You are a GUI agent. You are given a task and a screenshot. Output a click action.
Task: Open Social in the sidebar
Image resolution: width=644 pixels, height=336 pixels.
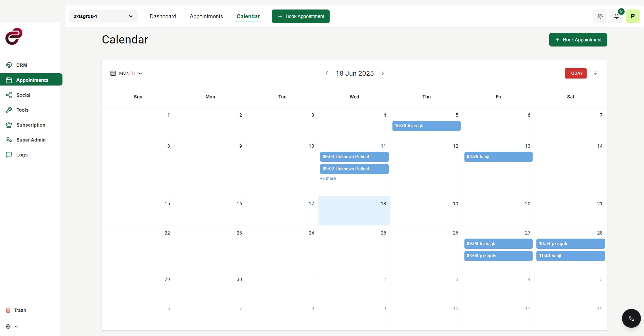coord(23,95)
